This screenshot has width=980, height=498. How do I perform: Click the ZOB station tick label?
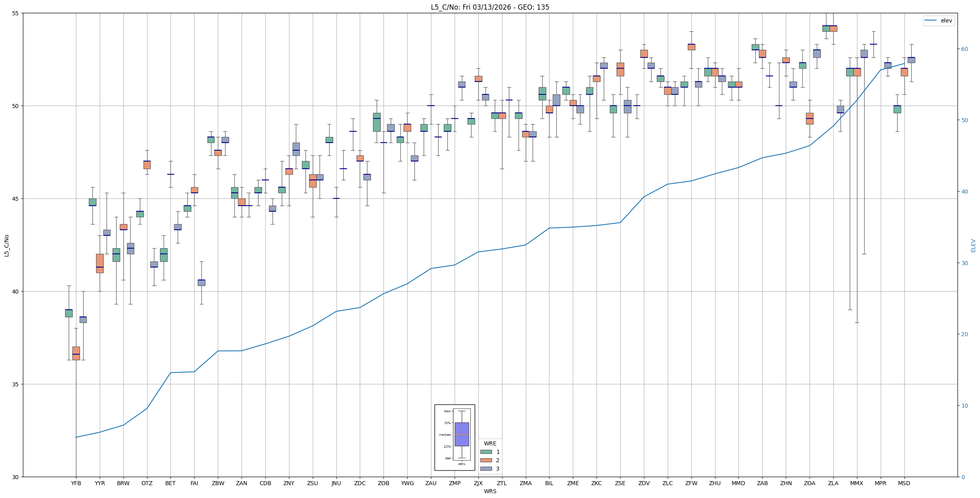(383, 483)
